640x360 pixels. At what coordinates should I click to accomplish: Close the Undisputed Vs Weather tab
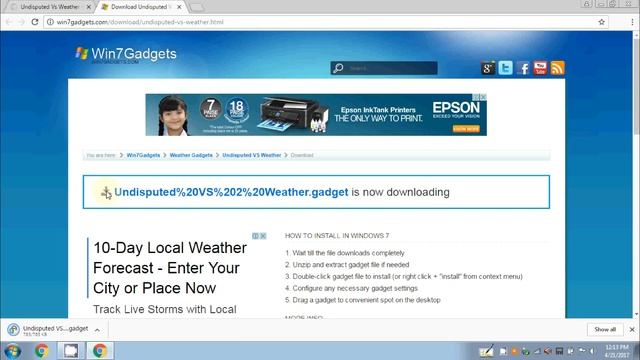[89, 7]
